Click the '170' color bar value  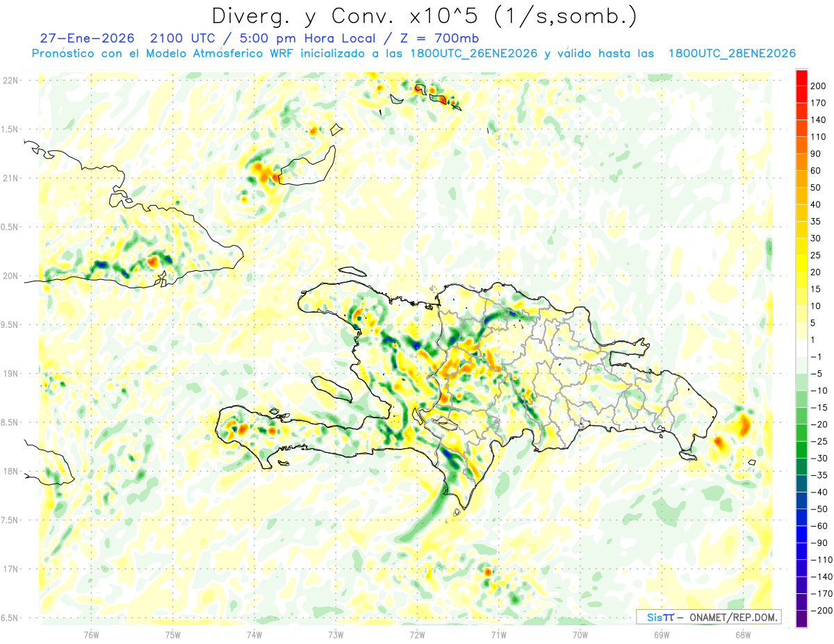click(x=819, y=103)
